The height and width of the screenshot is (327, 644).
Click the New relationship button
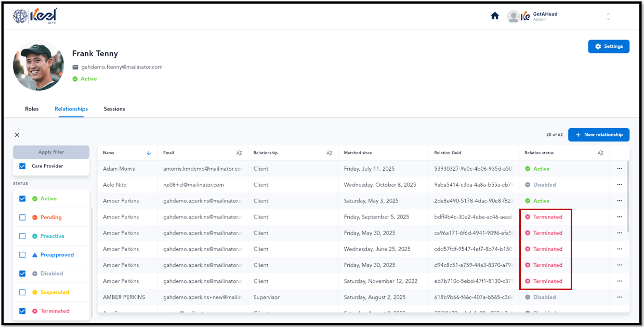coord(599,135)
